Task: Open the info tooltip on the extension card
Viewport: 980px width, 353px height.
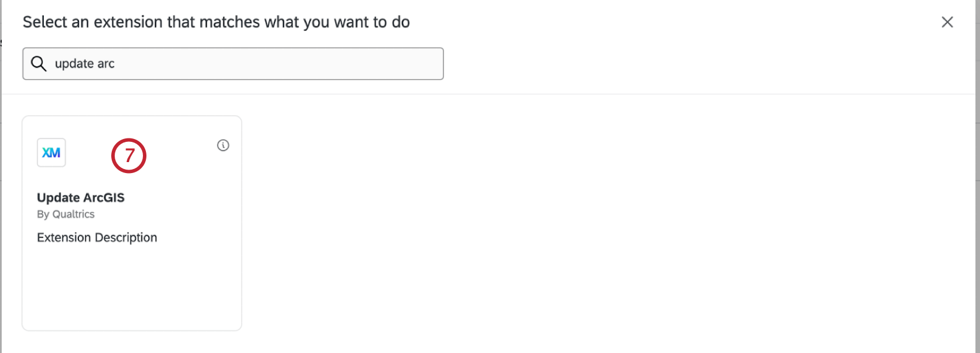Action: pos(223,145)
